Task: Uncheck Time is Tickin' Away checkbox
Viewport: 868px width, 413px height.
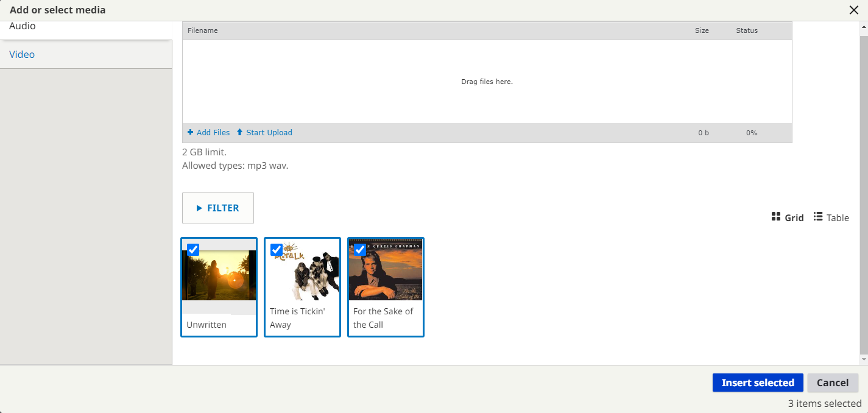Action: click(x=277, y=249)
